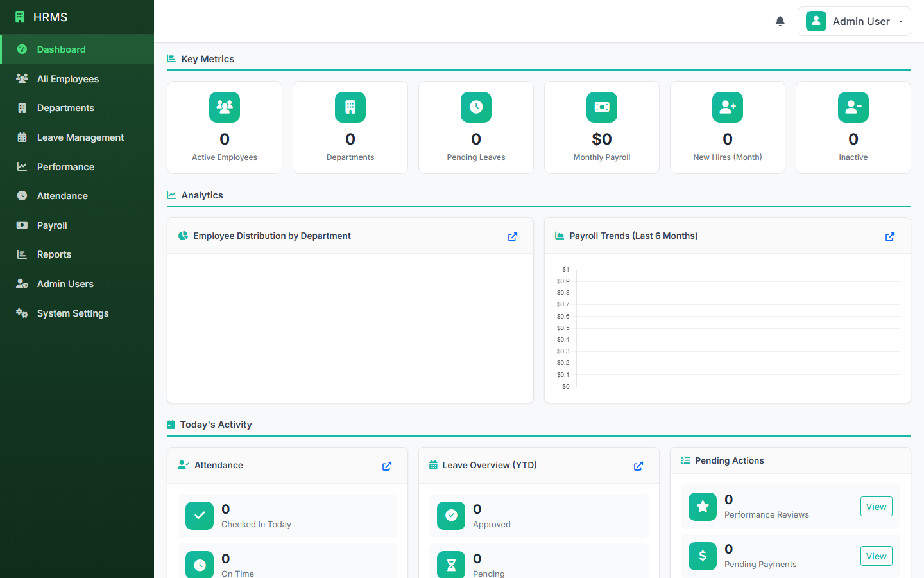
Task: Click the Payroll money icon in sidebar
Action: click(x=22, y=225)
